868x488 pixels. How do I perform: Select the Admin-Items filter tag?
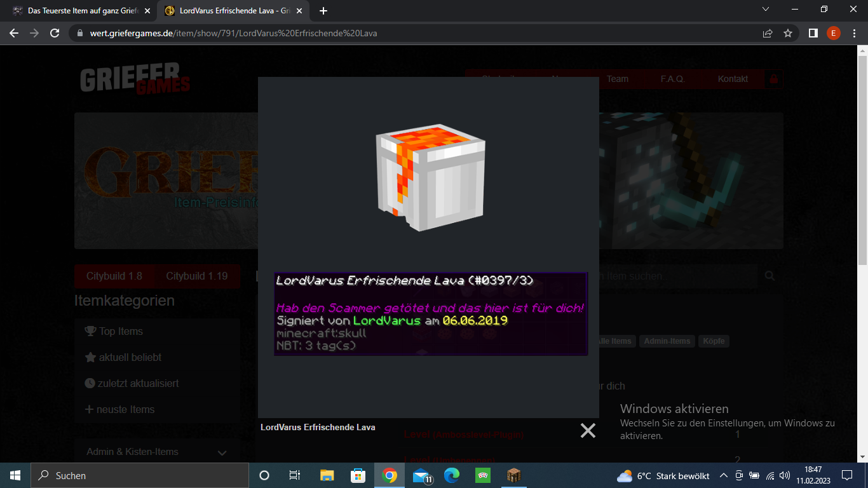tap(667, 341)
